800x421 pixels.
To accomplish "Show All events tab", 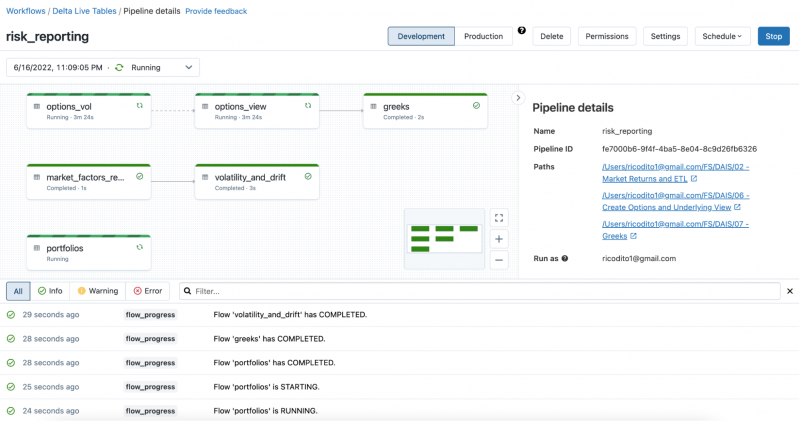I will [x=18, y=291].
